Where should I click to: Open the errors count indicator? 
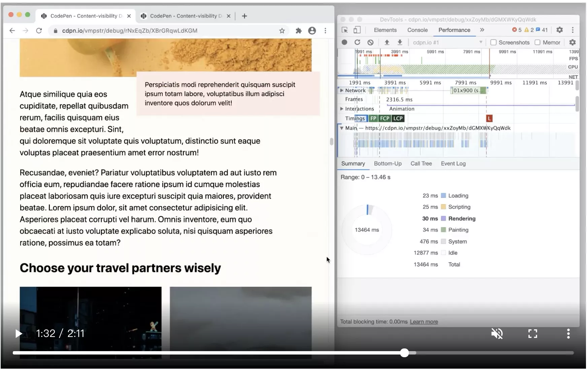(517, 30)
